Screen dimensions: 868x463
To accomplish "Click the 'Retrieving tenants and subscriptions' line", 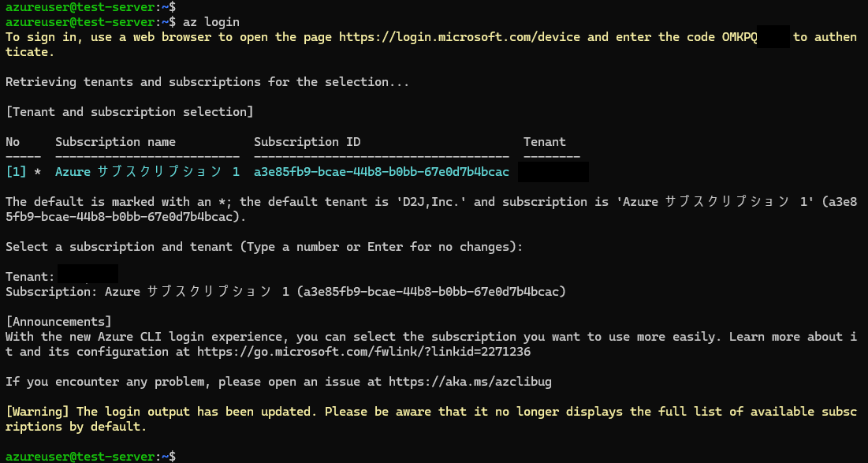I will tap(207, 82).
